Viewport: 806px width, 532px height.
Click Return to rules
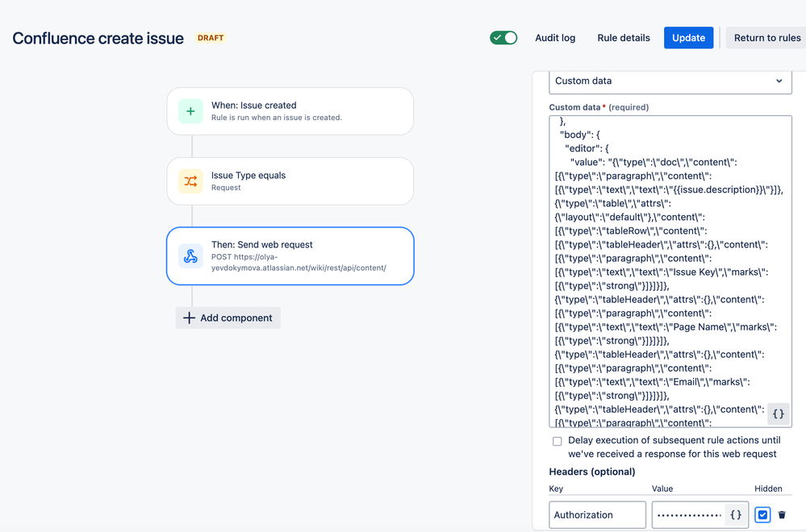767,38
